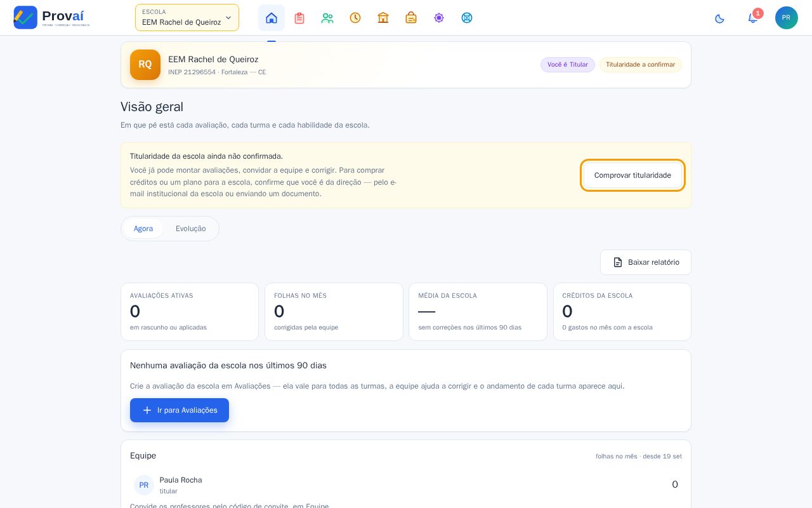The width and height of the screenshot is (812, 508).
Task: Switch to the Evolução tab
Action: tap(191, 229)
